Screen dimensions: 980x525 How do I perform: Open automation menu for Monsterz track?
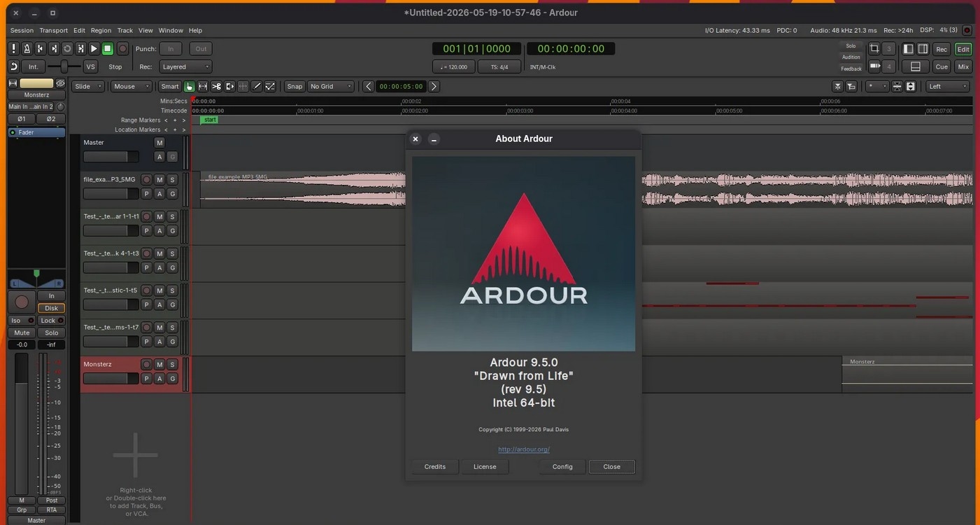point(159,379)
